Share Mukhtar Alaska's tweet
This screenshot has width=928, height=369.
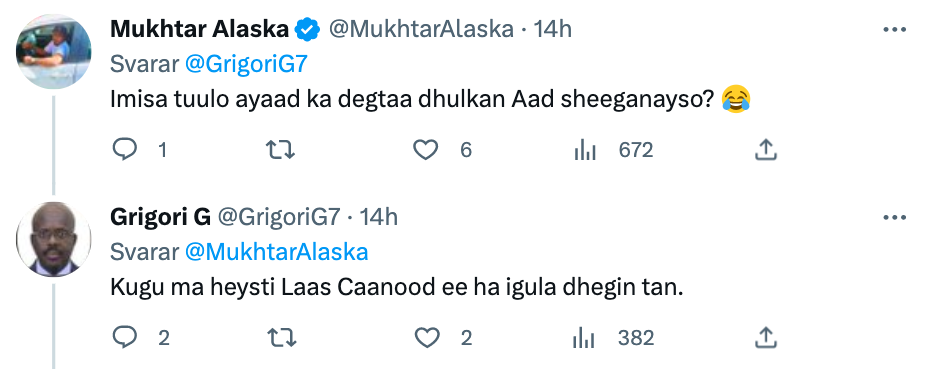pyautogui.click(x=765, y=150)
